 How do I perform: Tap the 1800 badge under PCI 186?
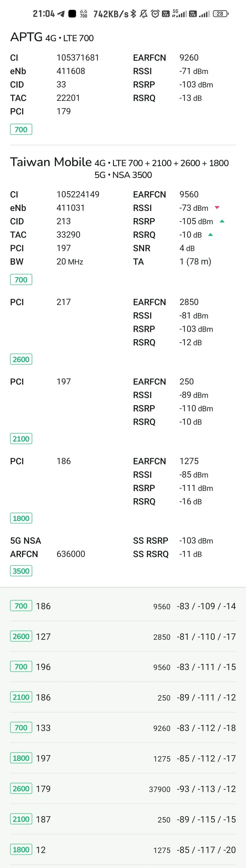tap(21, 518)
